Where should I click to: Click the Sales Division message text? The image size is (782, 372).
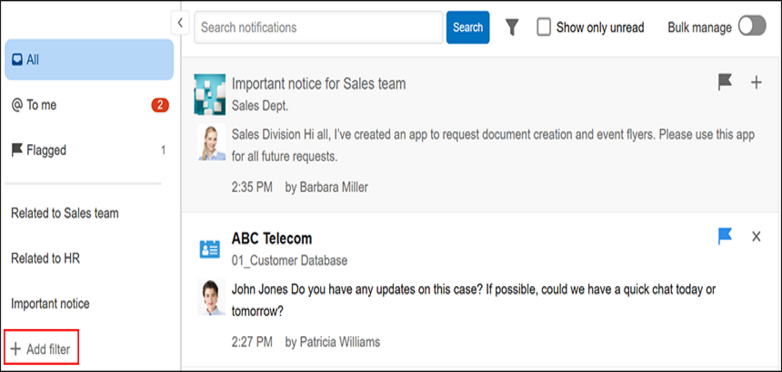[x=493, y=146]
